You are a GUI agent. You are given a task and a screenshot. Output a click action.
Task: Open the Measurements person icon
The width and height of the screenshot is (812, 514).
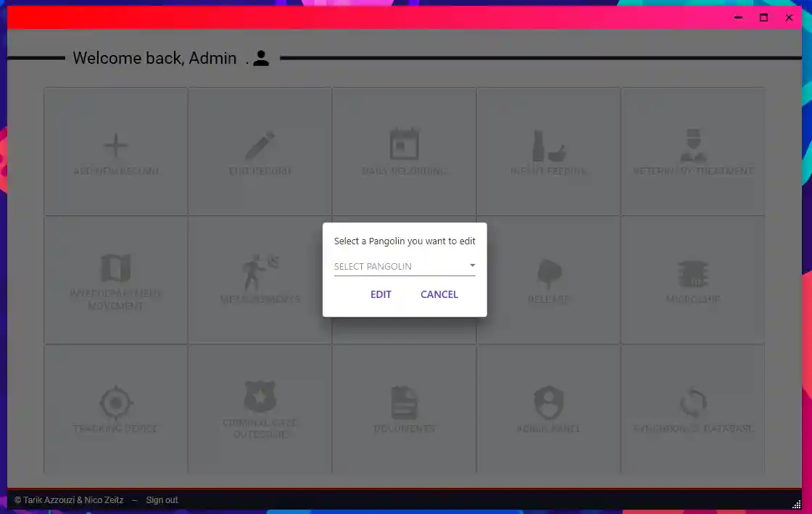point(260,271)
